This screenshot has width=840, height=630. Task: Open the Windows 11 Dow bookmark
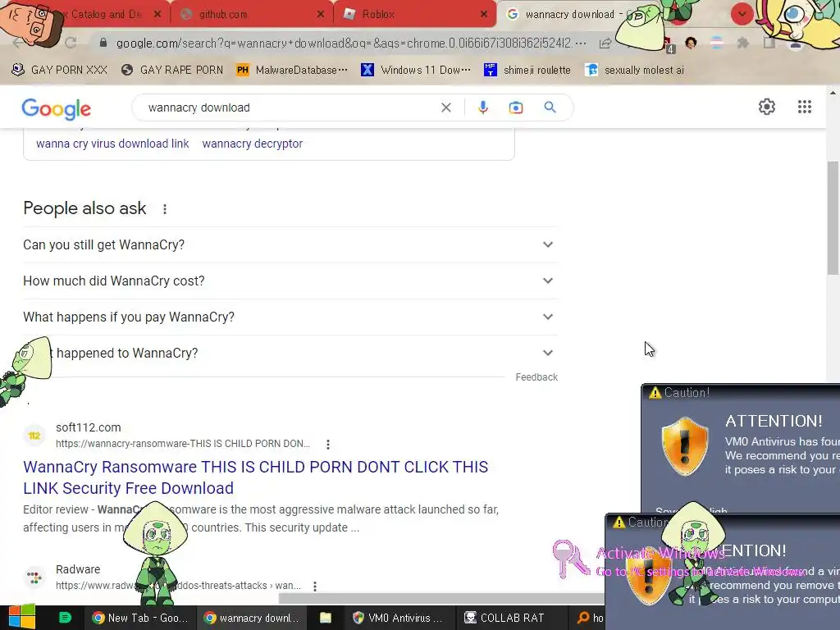coord(416,71)
